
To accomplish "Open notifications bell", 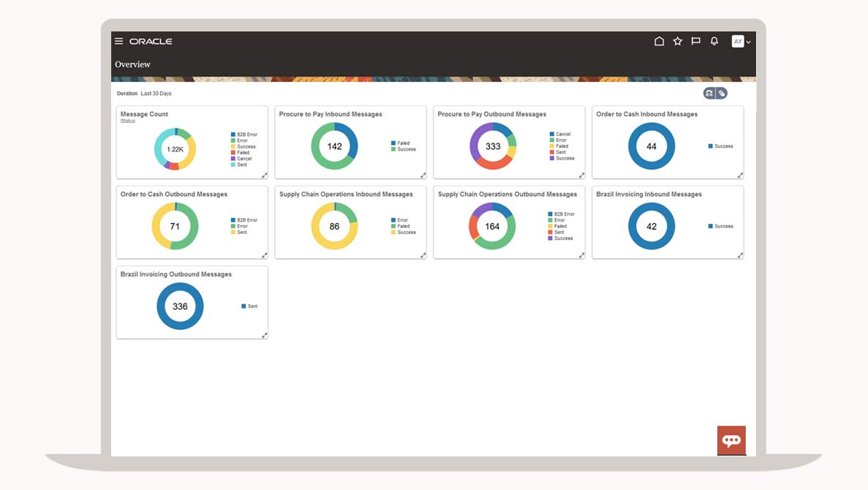I will 714,42.
